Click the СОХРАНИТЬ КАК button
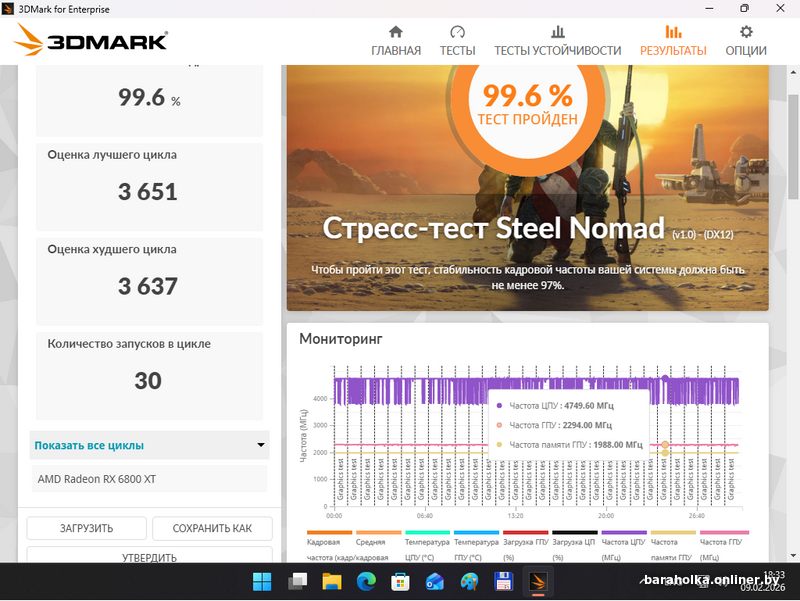The height and width of the screenshot is (601, 800). point(212,529)
